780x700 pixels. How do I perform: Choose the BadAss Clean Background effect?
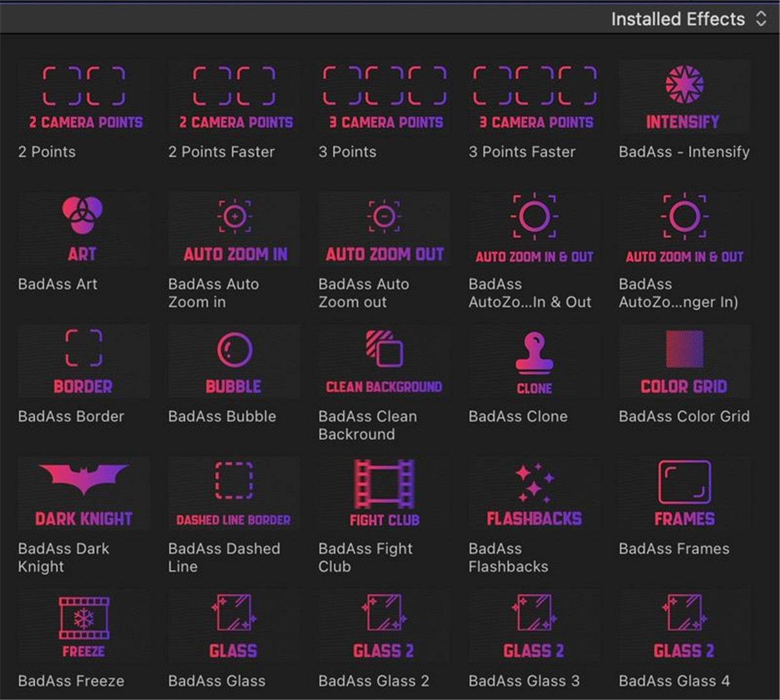point(384,361)
